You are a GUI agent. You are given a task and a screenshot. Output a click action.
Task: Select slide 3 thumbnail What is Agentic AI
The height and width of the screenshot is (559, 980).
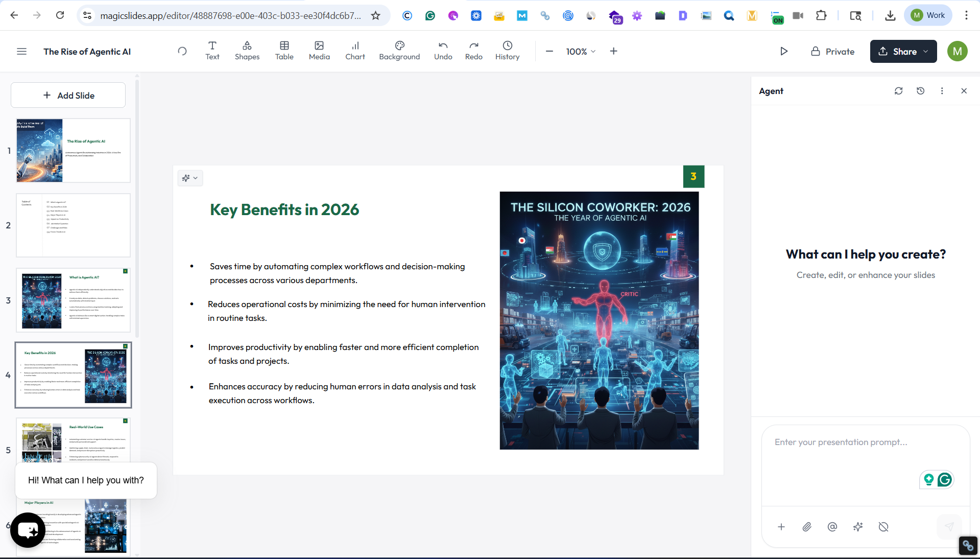pyautogui.click(x=73, y=300)
